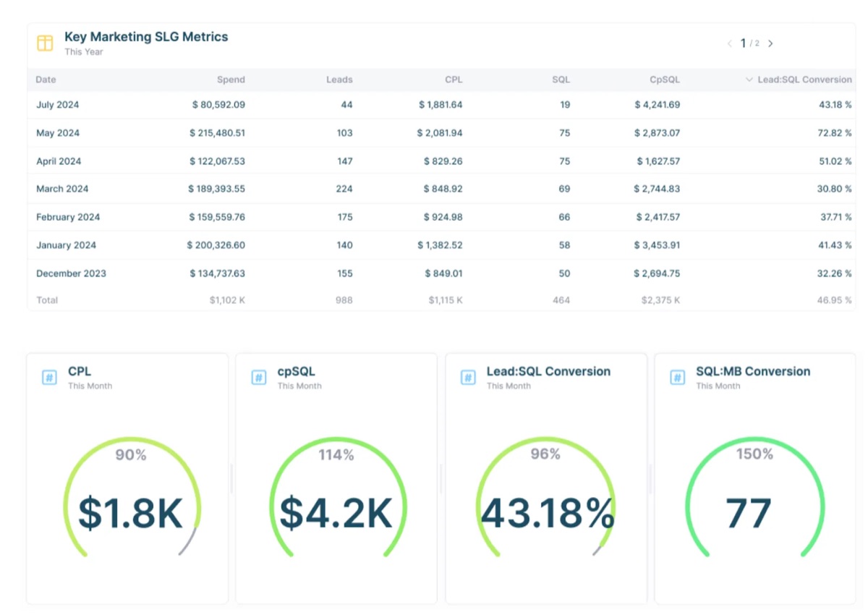868x615 pixels.
Task: Sort table by Spend column header
Action: pyautogui.click(x=231, y=80)
